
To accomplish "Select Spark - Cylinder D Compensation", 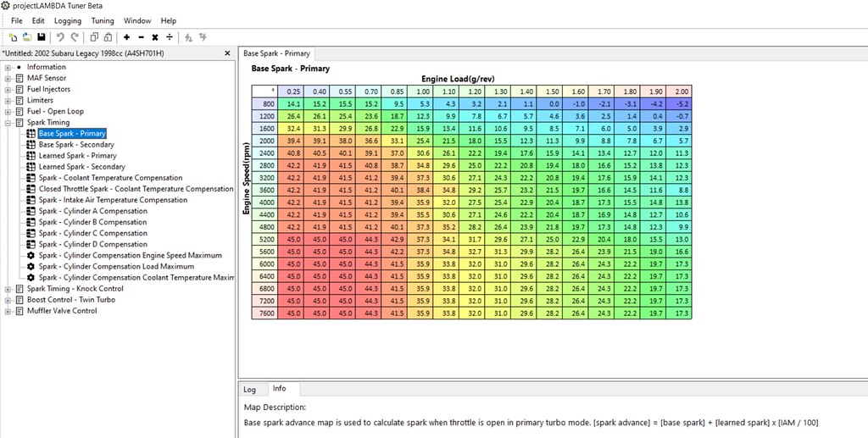I will point(92,244).
